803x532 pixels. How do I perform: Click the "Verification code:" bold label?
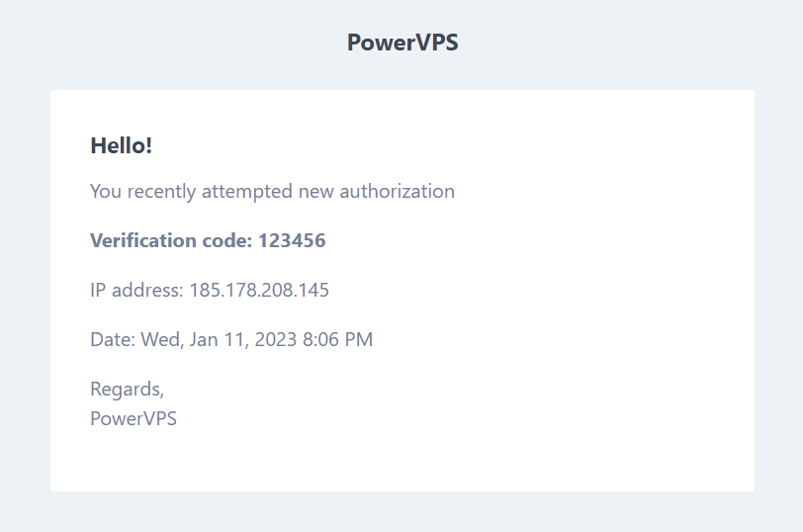click(x=171, y=240)
